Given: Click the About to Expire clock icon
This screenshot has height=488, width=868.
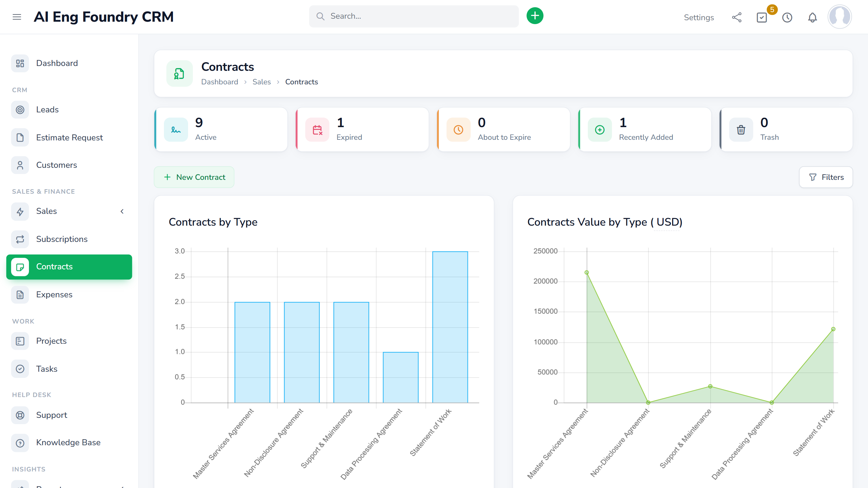Looking at the screenshot, I should pos(458,130).
